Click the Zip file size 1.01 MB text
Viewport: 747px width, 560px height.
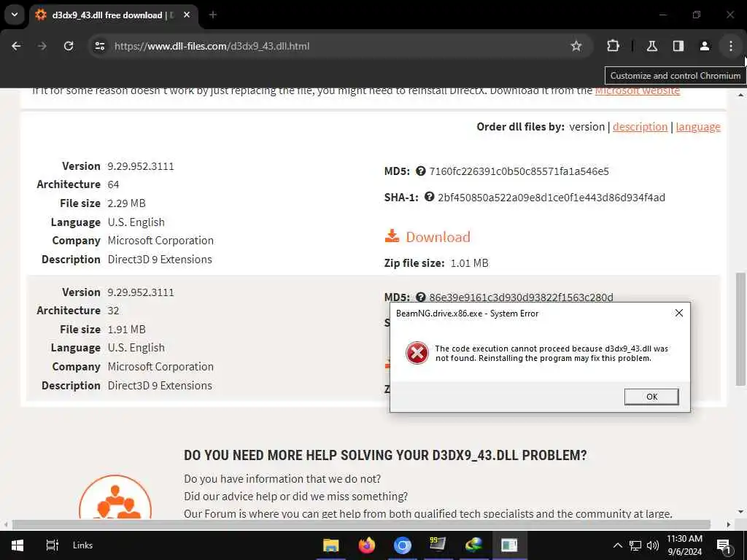pos(436,262)
